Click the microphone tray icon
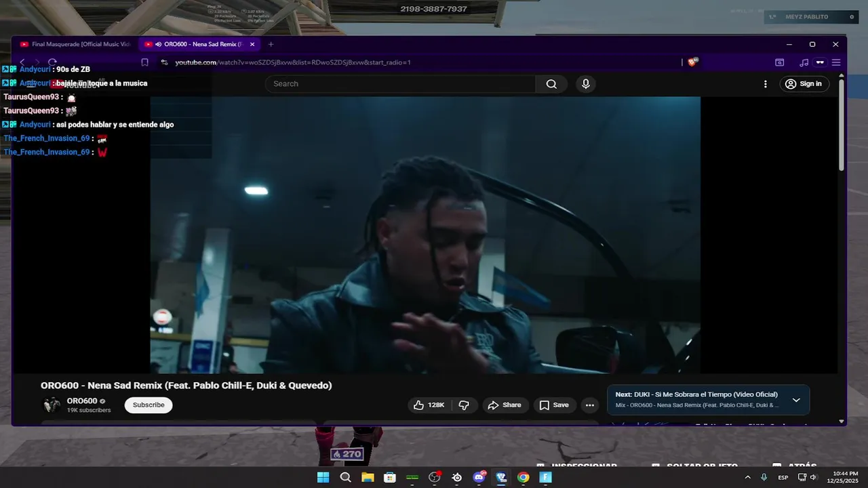Viewport: 868px width, 488px height. click(x=764, y=477)
